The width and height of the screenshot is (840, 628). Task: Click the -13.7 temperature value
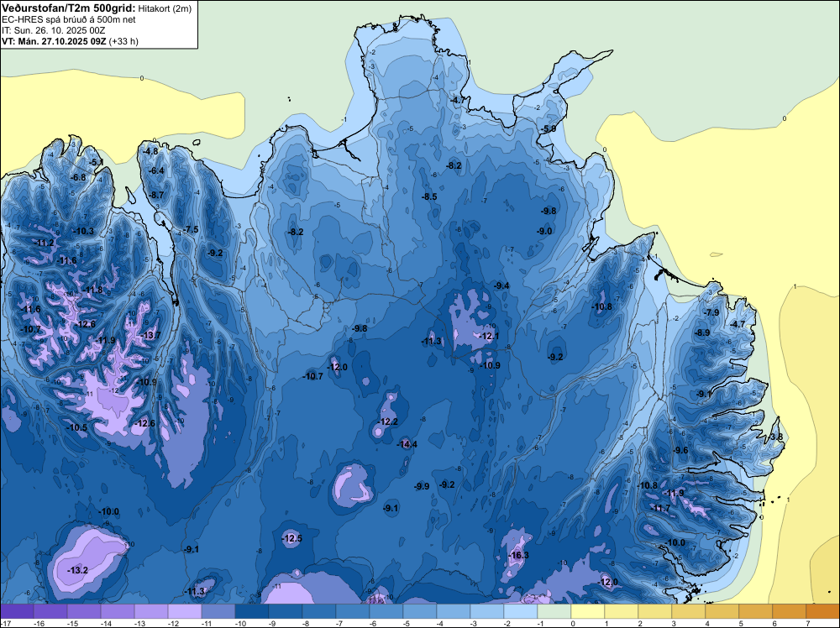pos(151,336)
